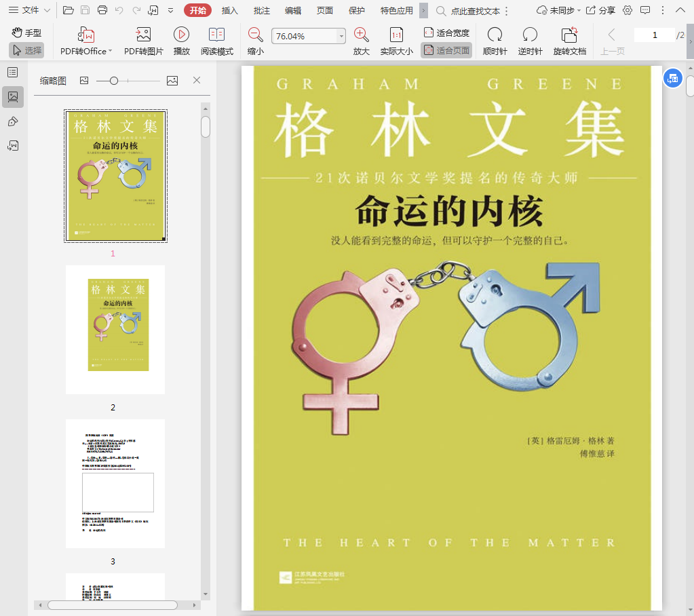694x616 pixels.
Task: Switch to the 批注 tab
Action: tap(262, 10)
